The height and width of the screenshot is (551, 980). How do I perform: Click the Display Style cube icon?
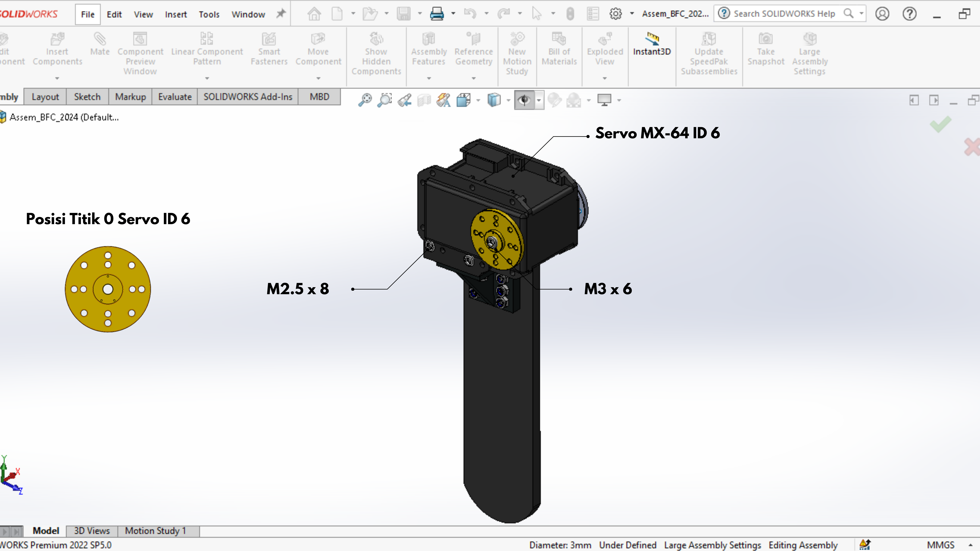pyautogui.click(x=494, y=100)
